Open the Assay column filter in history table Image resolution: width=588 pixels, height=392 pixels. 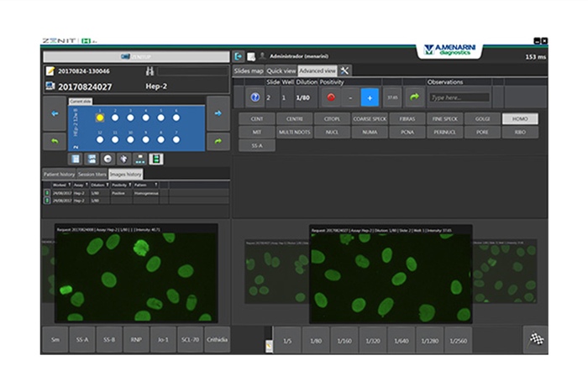point(81,184)
